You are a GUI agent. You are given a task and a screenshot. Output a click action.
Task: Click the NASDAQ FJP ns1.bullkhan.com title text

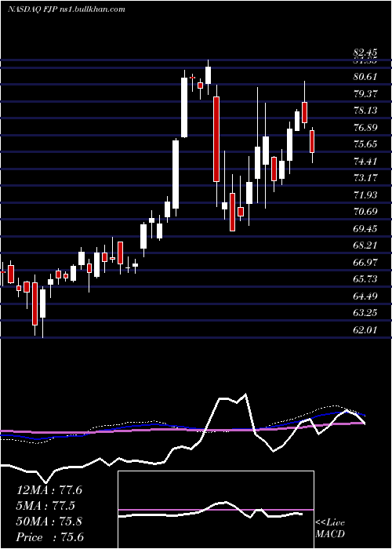pyautogui.click(x=67, y=9)
